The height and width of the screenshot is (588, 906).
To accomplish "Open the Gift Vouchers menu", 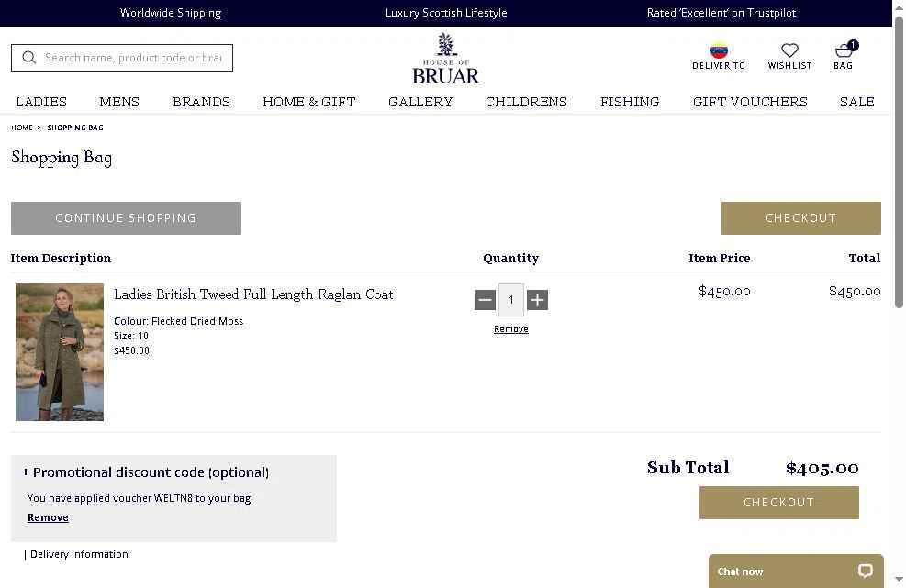I will [750, 102].
